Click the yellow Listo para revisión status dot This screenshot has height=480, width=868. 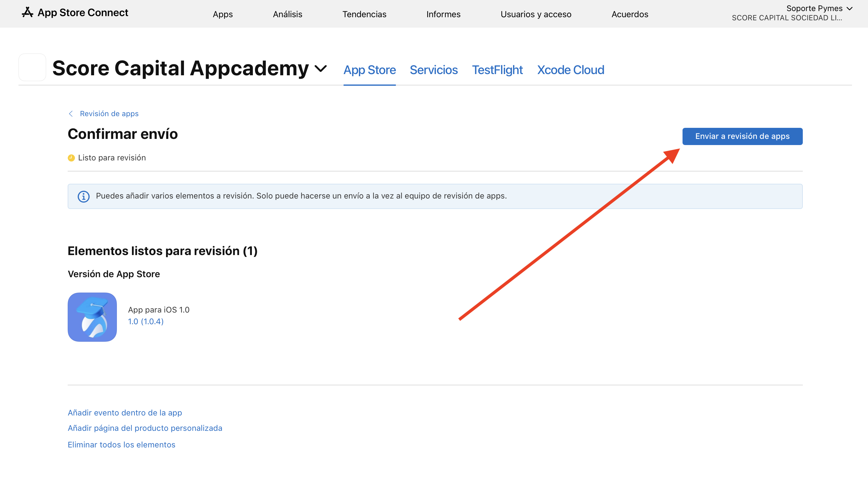point(71,158)
